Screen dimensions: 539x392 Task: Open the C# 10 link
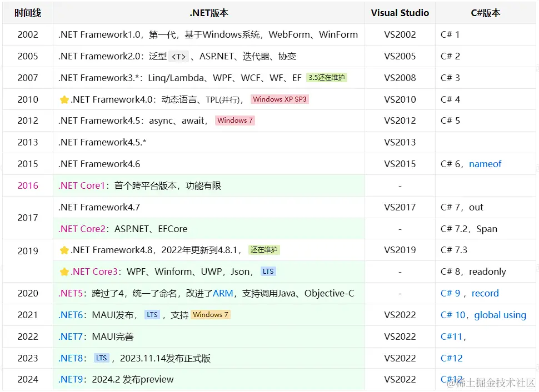tap(453, 315)
